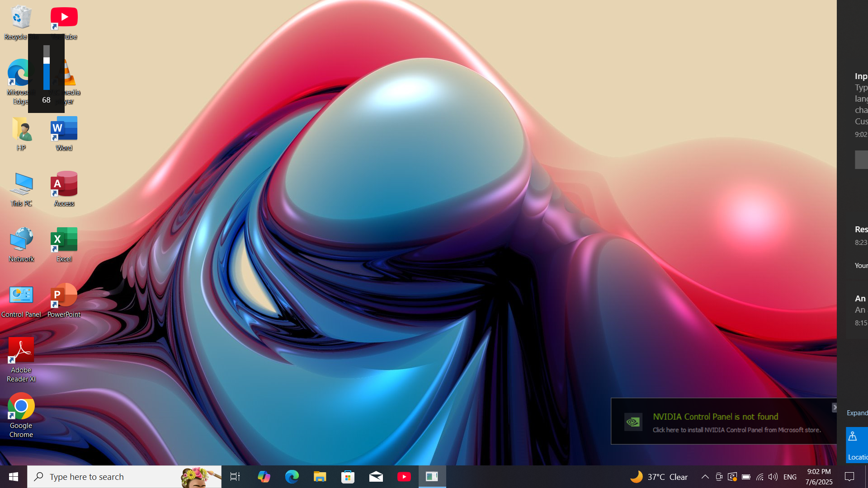Open the YouTube app in taskbar
Screen dimensions: 868x488
click(x=404, y=477)
